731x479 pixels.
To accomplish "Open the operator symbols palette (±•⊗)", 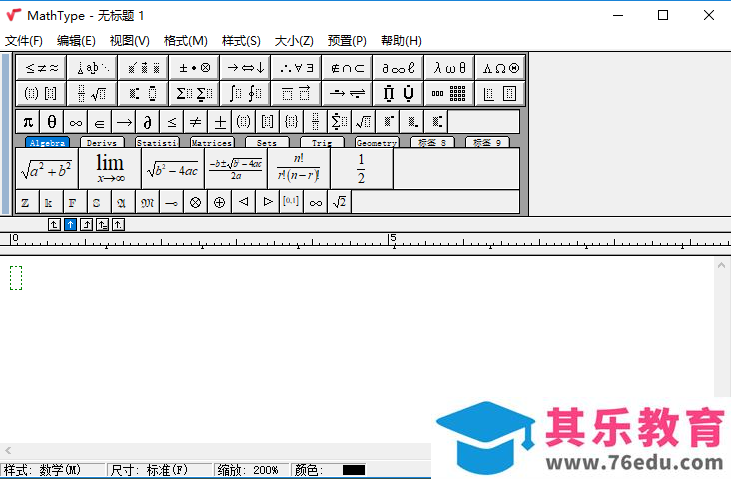I will coord(194,68).
